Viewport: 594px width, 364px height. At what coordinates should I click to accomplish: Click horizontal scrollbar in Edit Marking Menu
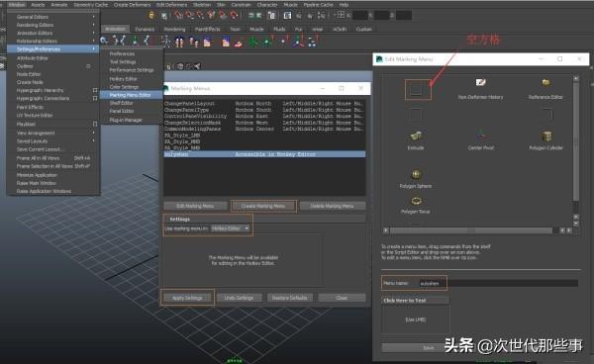(471, 230)
